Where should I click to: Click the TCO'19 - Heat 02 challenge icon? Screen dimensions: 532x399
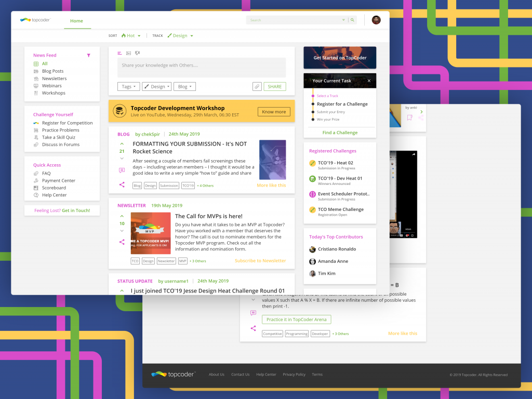(x=312, y=163)
